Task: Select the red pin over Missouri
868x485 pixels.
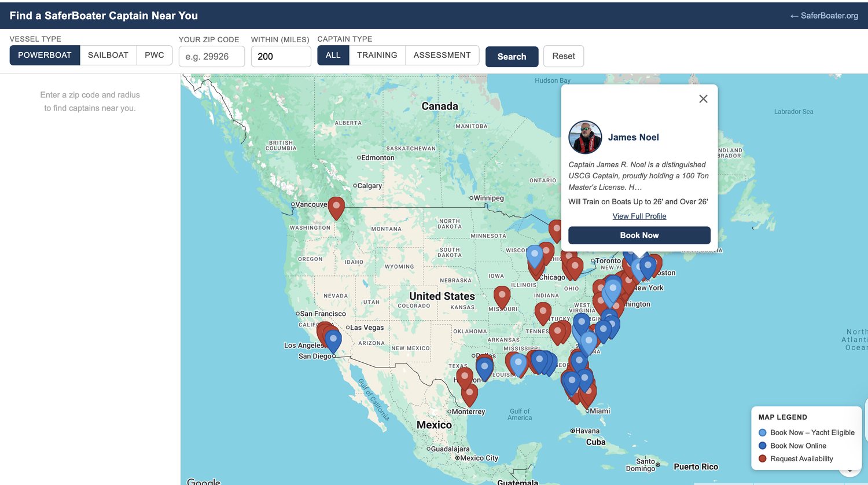Action: pyautogui.click(x=502, y=297)
